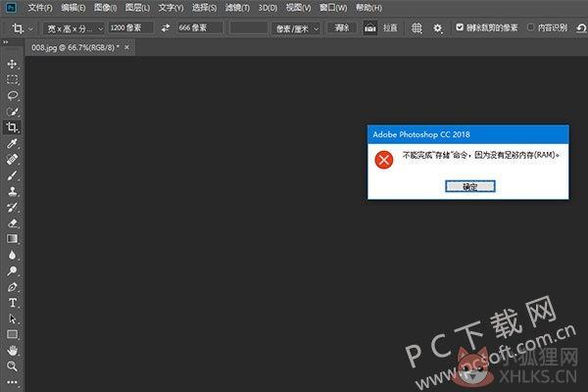
Task: Toggle delete cropped pixels checkbox
Action: (460, 27)
